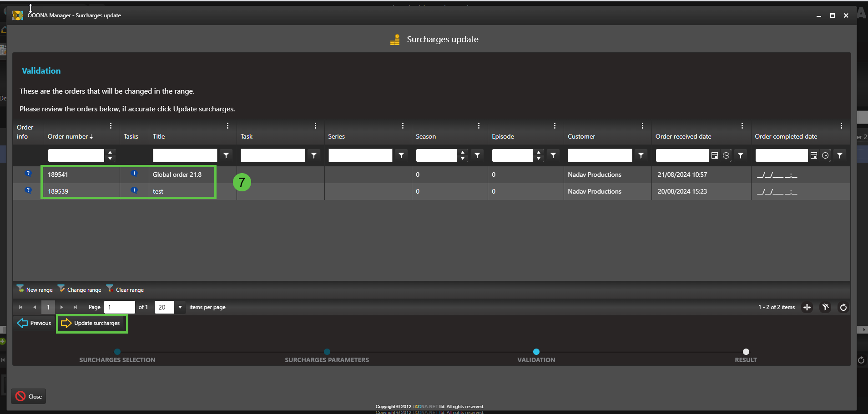Open the tasks info icon for order 189539
Screen dimensions: 868x414
coord(134,190)
